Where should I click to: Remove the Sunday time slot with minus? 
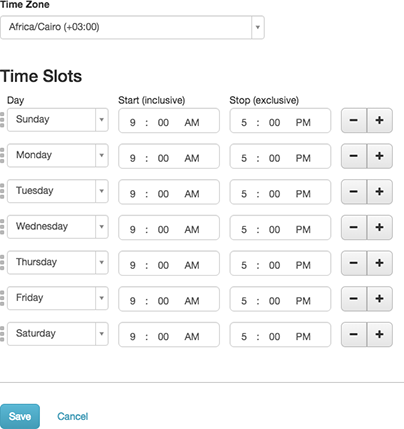(x=354, y=120)
